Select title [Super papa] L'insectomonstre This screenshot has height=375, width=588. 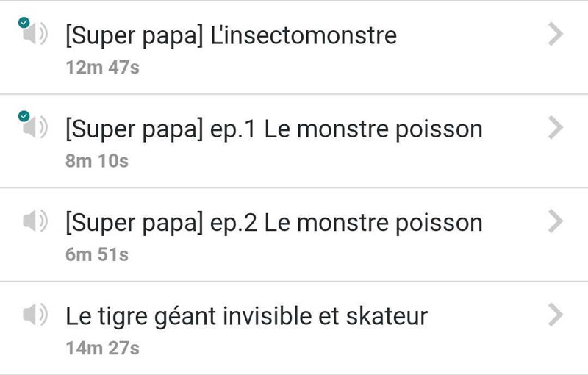click(231, 36)
